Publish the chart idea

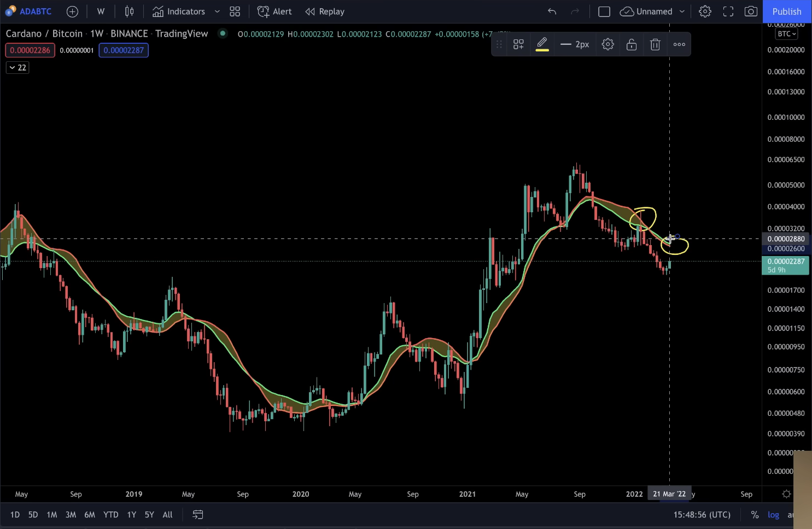tap(787, 11)
